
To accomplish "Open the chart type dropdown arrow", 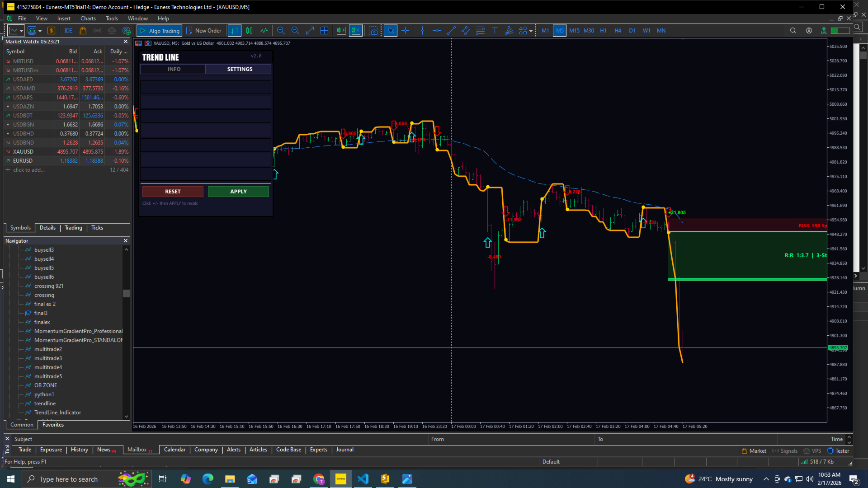I will pyautogui.click(x=21, y=31).
